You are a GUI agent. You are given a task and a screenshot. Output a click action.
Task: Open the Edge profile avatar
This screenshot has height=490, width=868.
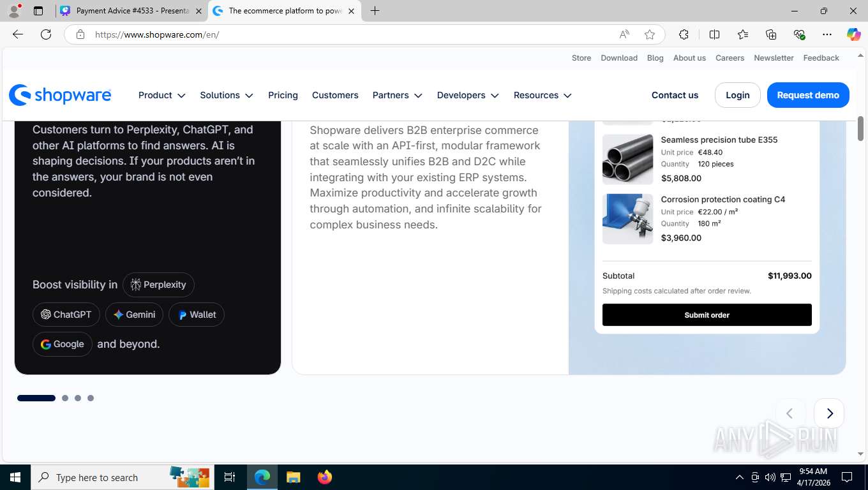point(14,11)
